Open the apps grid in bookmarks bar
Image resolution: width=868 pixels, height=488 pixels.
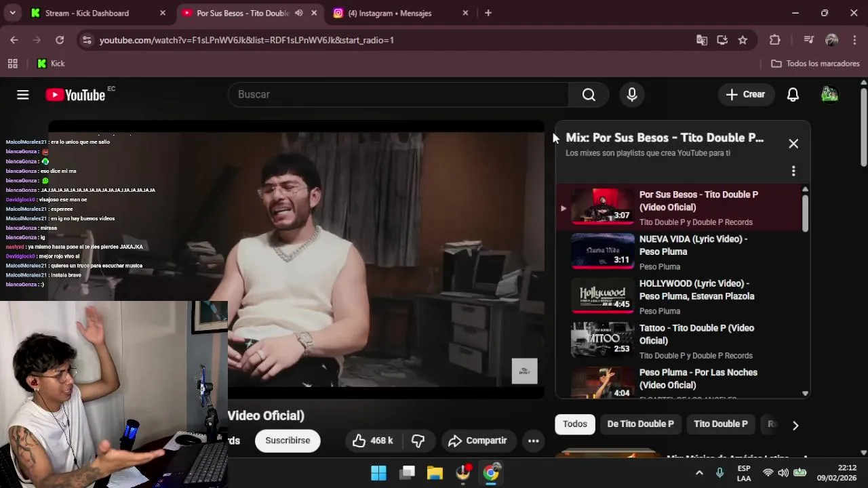pos(12,64)
